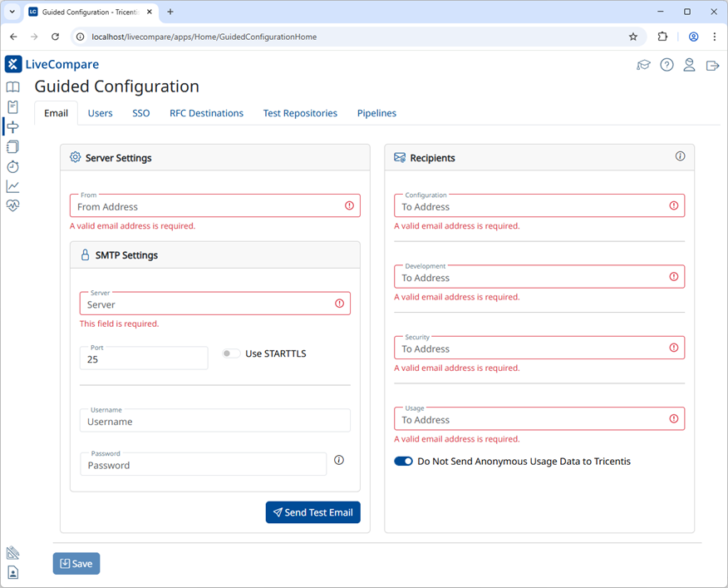The width and height of the screenshot is (728, 588).
Task: Click the graduation cap learning icon
Action: 643,64
